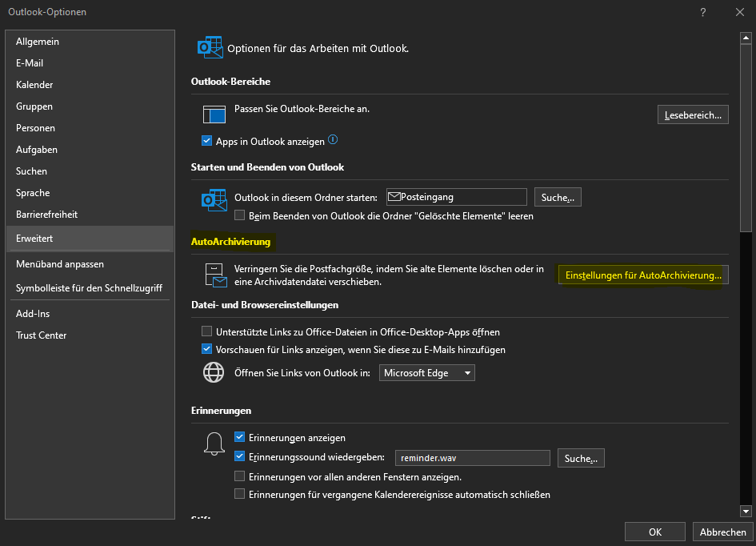Disable the Erinnerungen anzeigen checkbox
The width and height of the screenshot is (756, 546).
239,437
